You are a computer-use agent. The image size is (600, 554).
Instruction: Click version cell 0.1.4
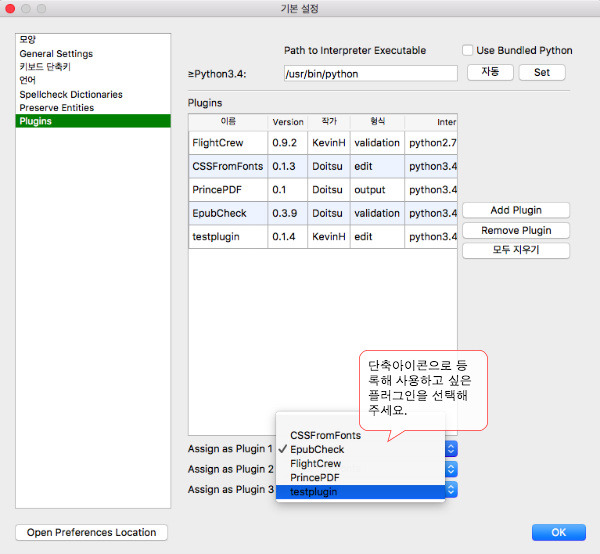(288, 236)
